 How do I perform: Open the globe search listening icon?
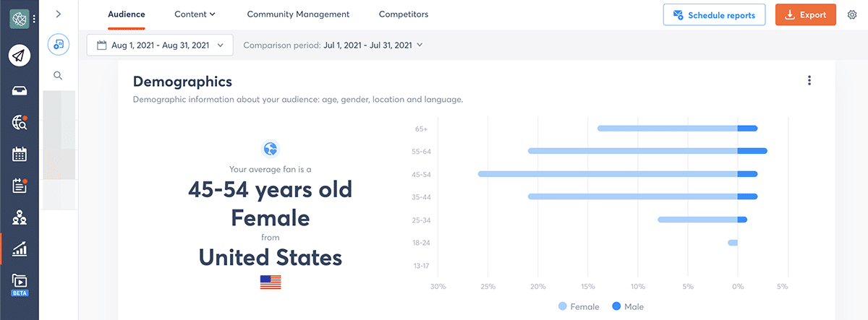20,123
